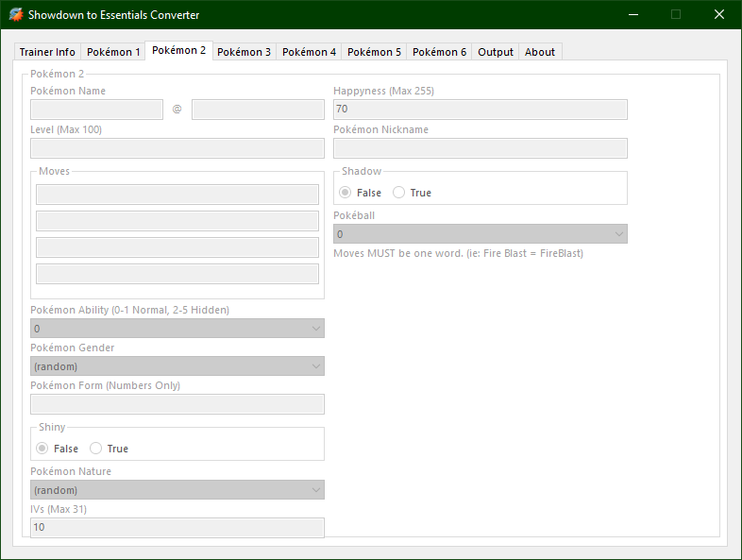Set Shiny to True
The width and height of the screenshot is (742, 560).
point(96,449)
